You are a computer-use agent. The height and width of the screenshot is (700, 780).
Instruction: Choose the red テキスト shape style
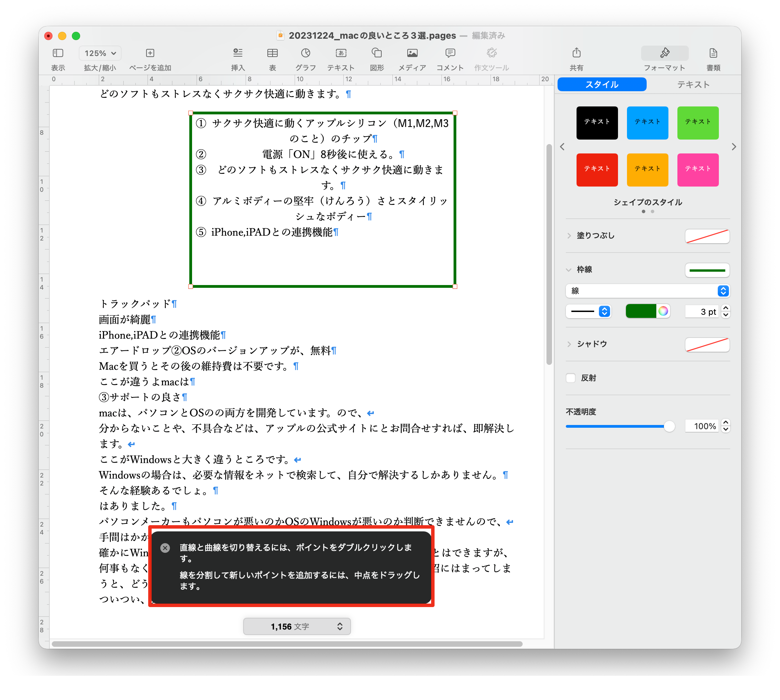[597, 170]
